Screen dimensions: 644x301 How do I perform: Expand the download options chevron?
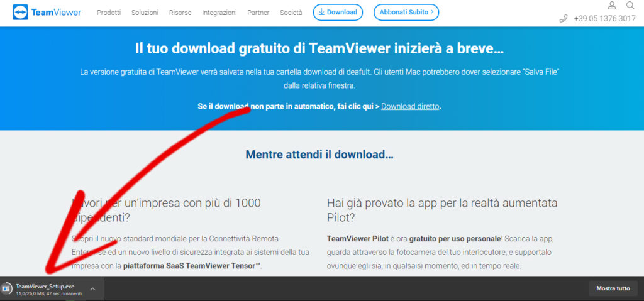[92, 289]
